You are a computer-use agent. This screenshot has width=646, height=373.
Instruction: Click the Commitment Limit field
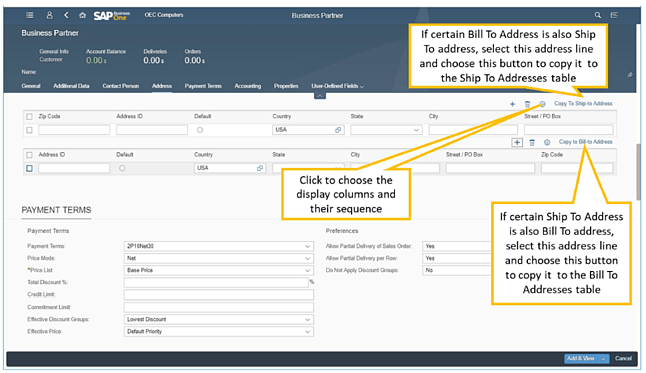point(219,307)
